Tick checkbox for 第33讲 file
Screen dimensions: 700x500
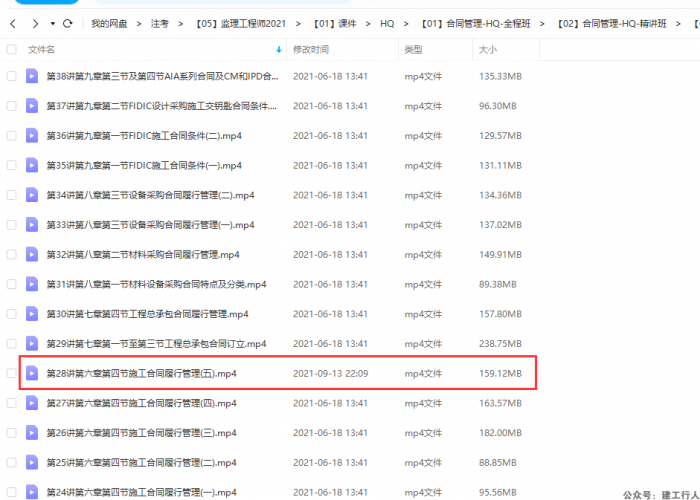(x=12, y=225)
